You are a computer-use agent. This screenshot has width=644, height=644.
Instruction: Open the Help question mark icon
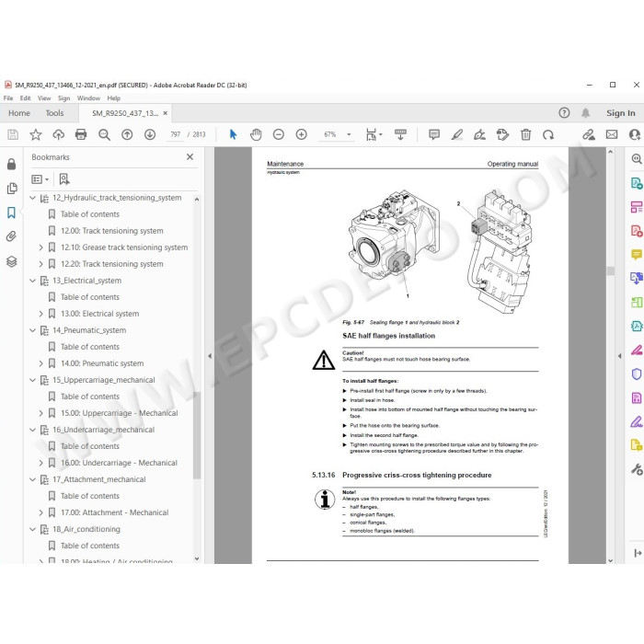click(x=564, y=113)
